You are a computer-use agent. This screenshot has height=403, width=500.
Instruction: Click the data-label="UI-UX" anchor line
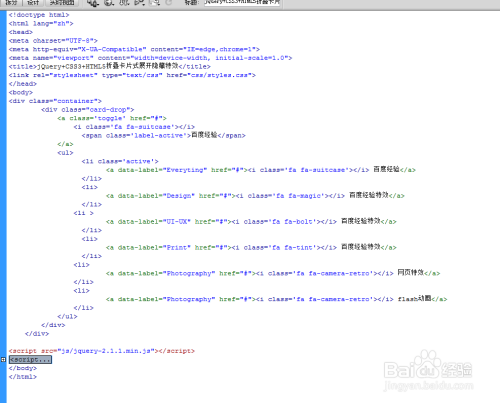251,221
